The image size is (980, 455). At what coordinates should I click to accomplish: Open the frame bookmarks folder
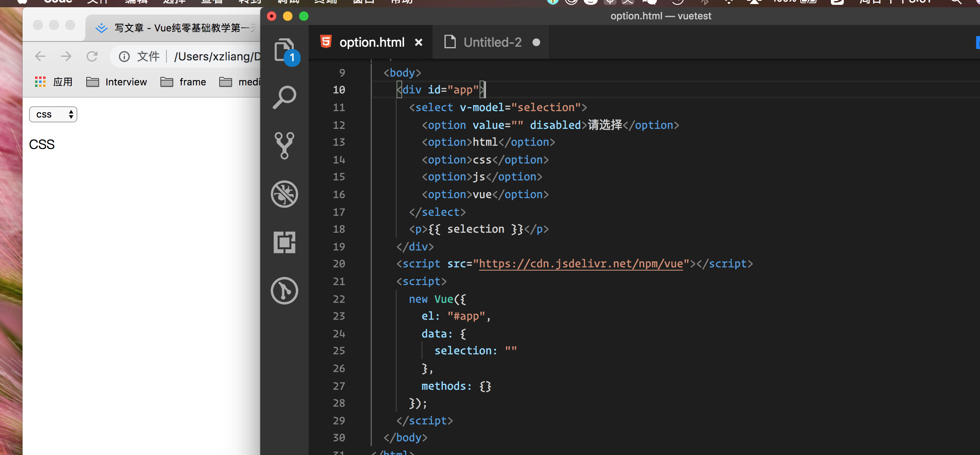183,82
